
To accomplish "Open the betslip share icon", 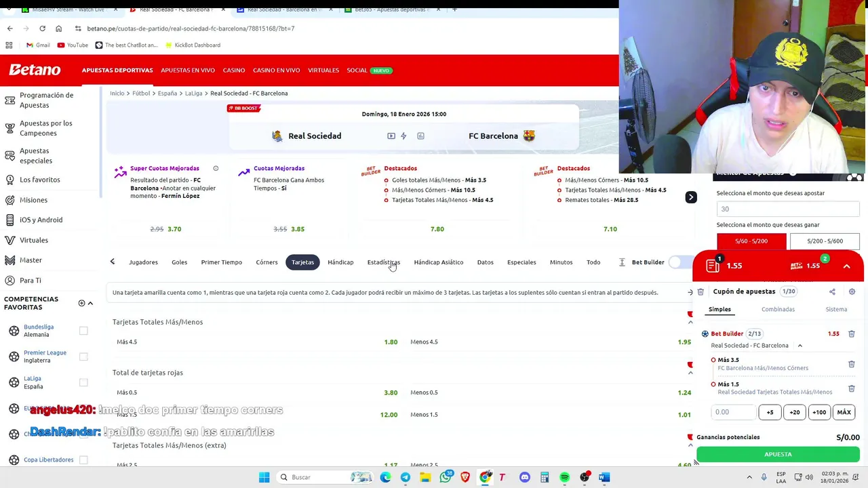I will [x=832, y=291].
